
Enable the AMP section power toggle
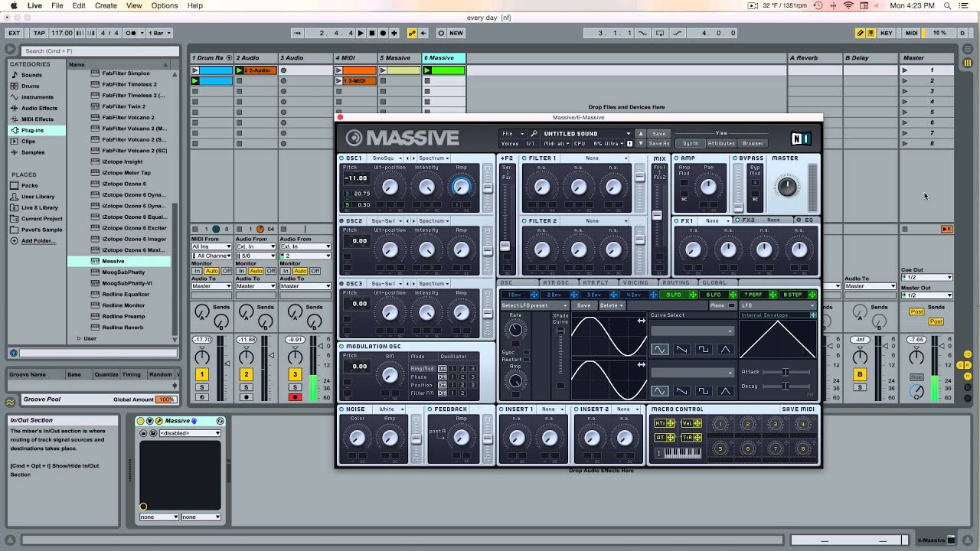pos(677,158)
